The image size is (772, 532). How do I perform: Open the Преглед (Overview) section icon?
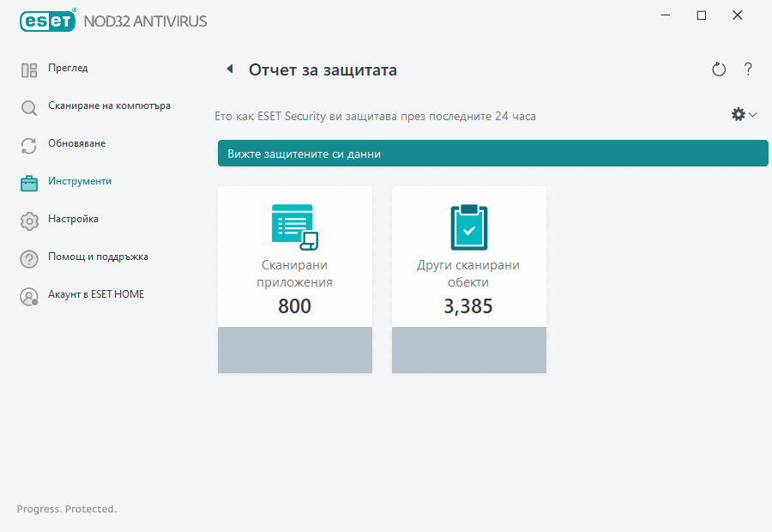[x=28, y=69]
